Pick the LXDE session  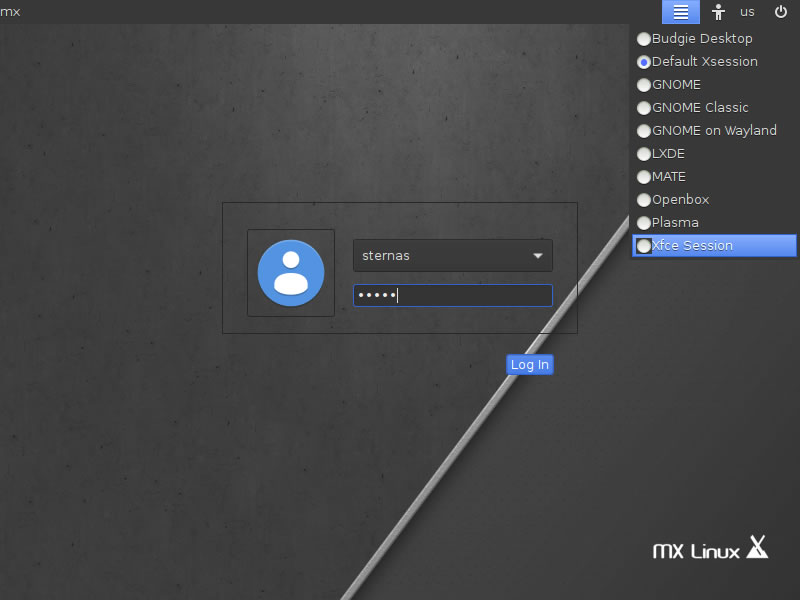(x=714, y=154)
